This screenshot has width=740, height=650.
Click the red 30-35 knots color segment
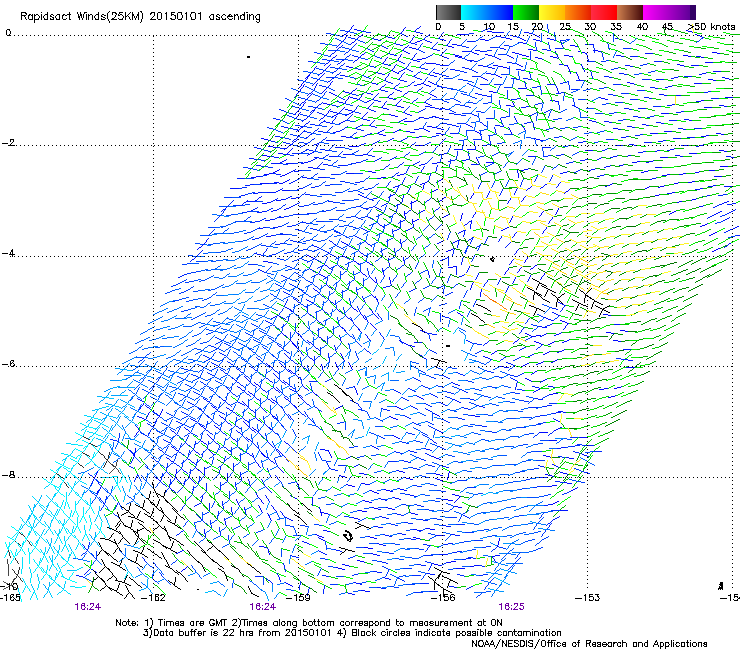(x=604, y=12)
